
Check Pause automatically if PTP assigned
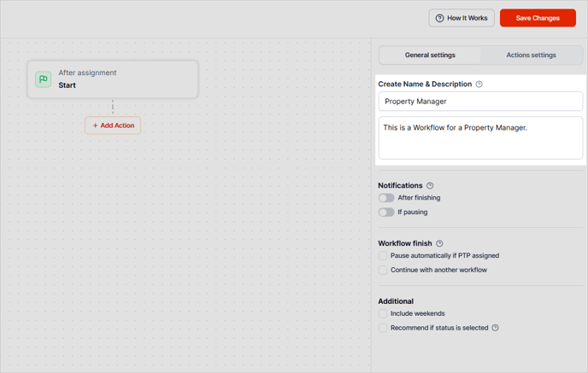click(383, 256)
